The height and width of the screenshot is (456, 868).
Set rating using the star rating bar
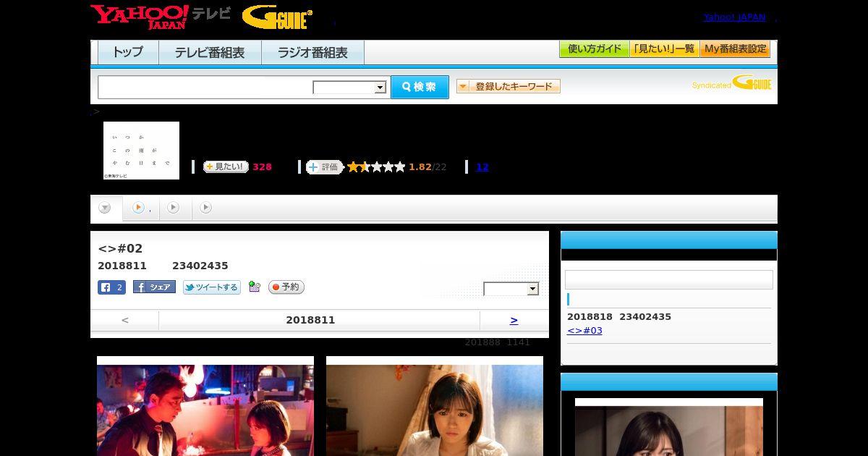[x=376, y=167]
